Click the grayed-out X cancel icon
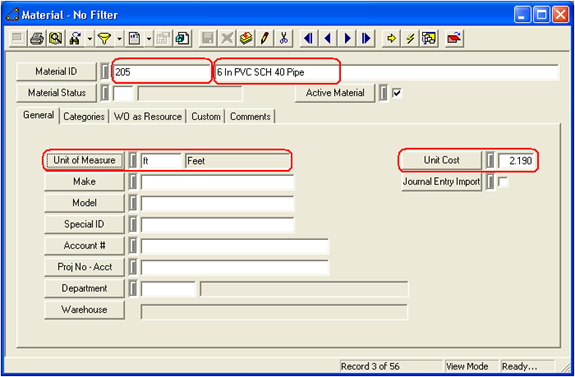This screenshot has height=377, width=575. (227, 38)
